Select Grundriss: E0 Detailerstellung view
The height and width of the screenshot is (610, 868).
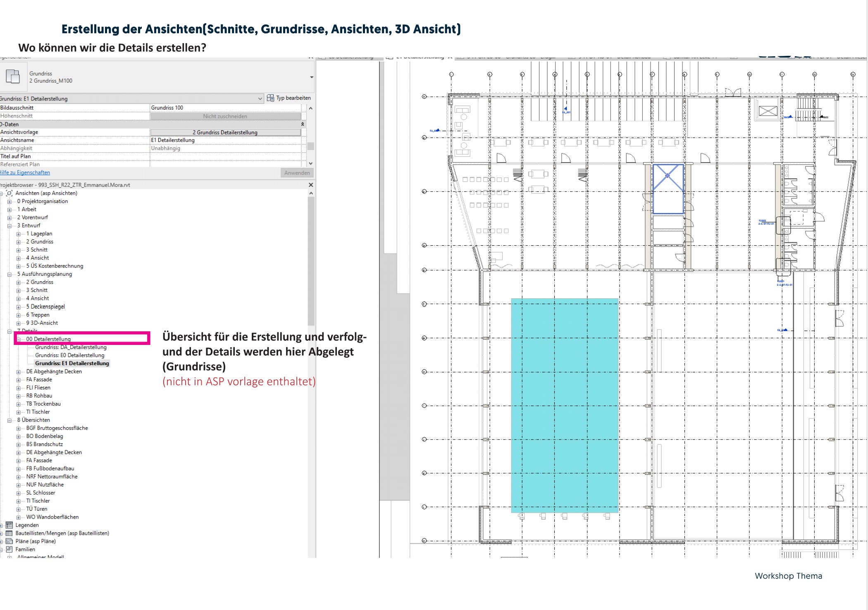pos(69,355)
